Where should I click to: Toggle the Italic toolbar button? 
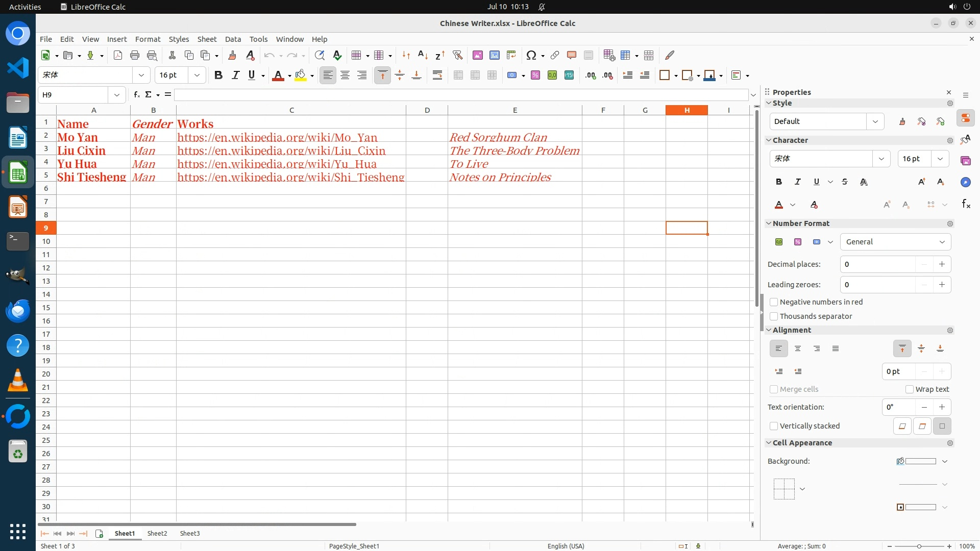point(235,75)
